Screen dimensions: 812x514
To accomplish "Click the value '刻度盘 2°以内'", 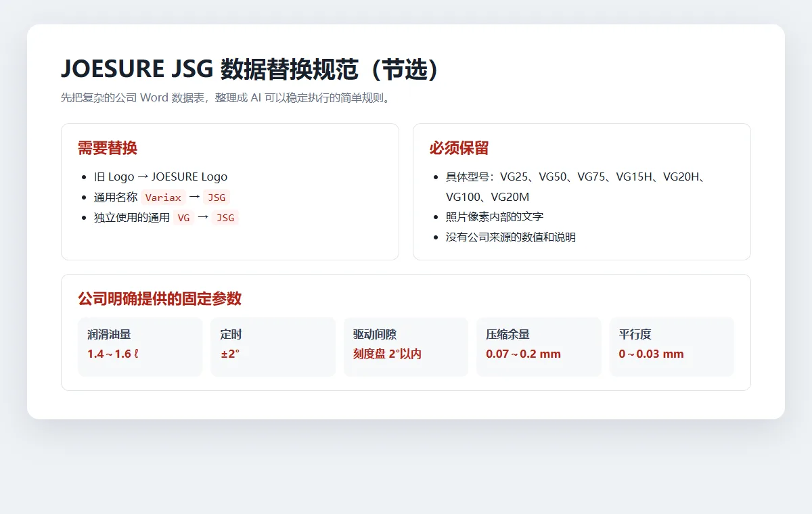I will pos(387,354).
